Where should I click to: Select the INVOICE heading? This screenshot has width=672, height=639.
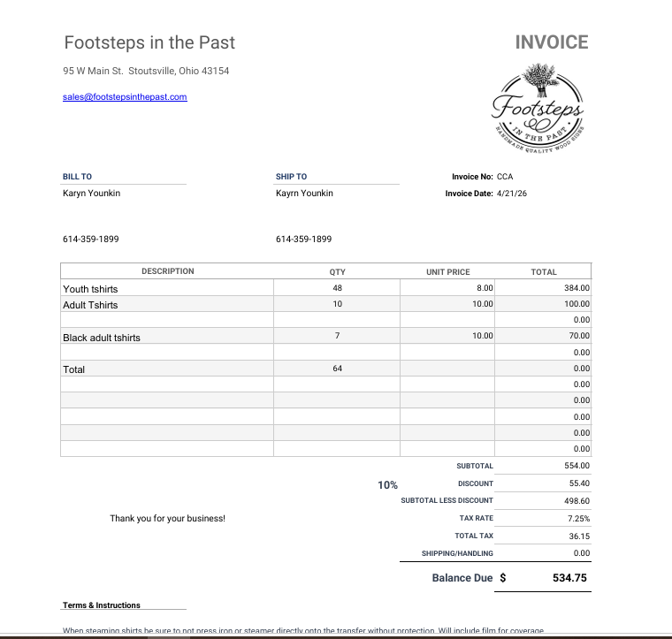[x=552, y=42]
